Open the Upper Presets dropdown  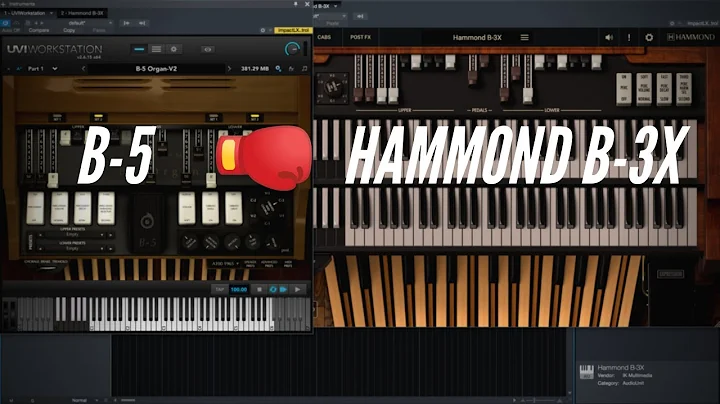pos(75,235)
